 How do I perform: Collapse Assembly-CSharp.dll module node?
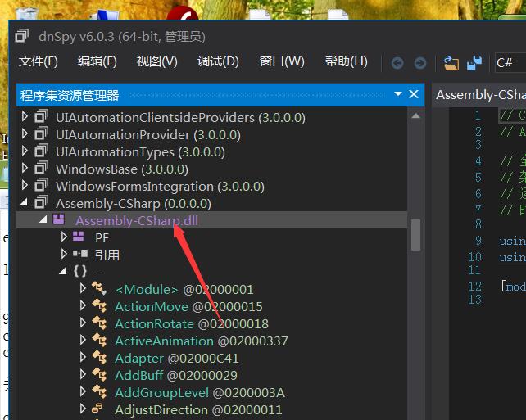coord(43,219)
